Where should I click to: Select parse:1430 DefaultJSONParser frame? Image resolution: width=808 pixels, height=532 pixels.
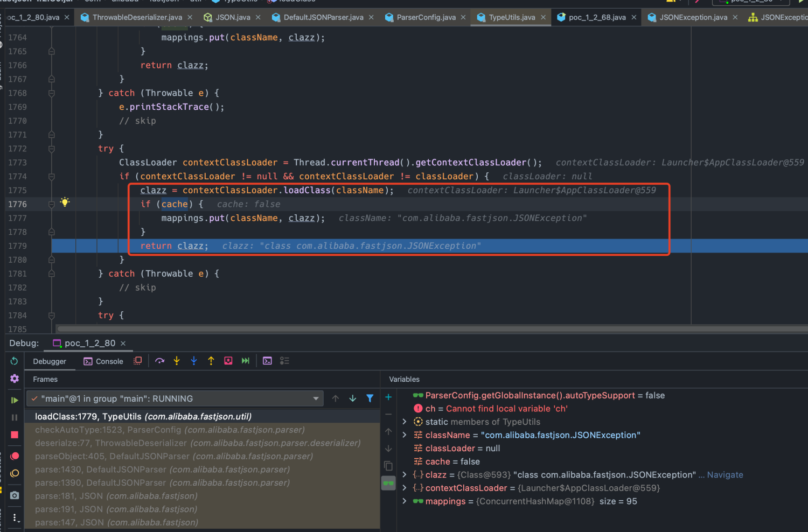point(202,470)
